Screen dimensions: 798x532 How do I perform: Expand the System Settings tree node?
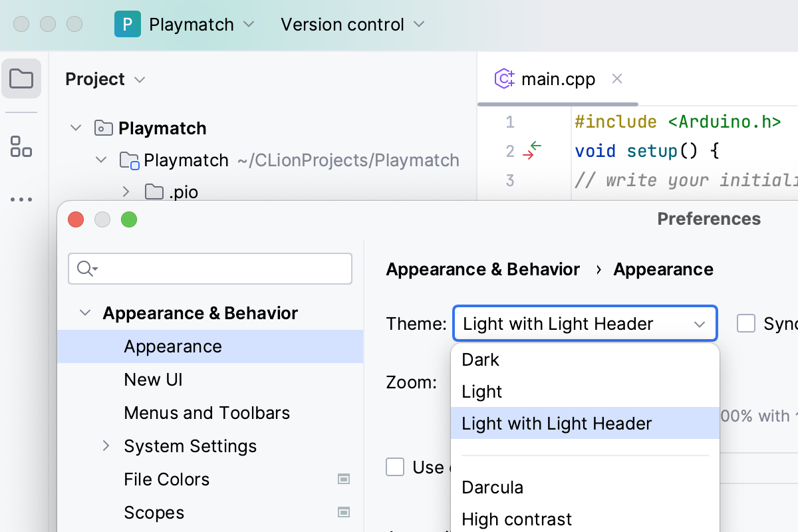click(106, 446)
